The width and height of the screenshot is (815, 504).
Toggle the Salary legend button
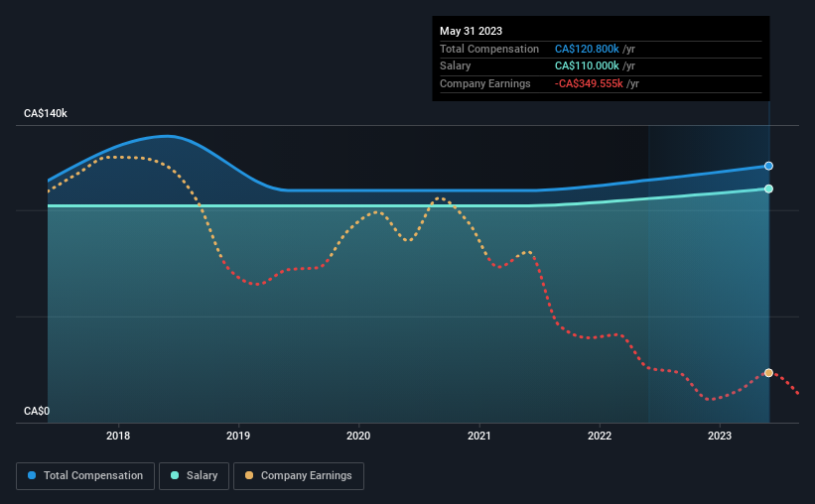[194, 476]
